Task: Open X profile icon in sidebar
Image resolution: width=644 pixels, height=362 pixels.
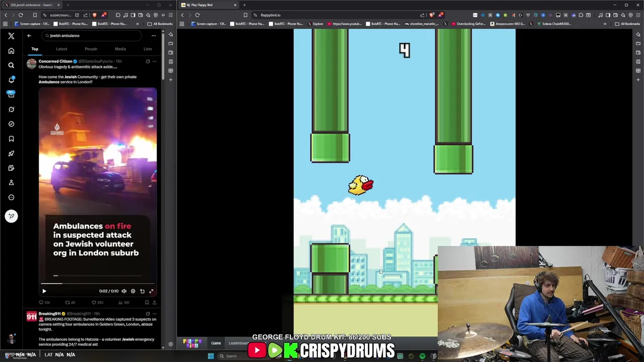Action: tap(11, 183)
